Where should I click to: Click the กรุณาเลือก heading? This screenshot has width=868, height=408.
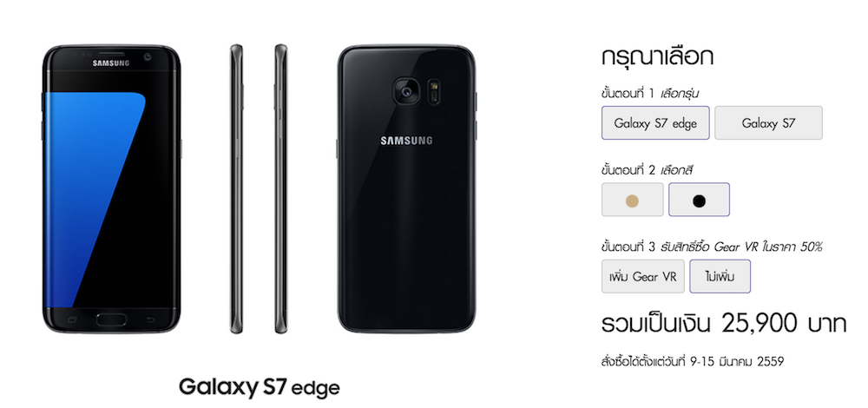pos(657,58)
